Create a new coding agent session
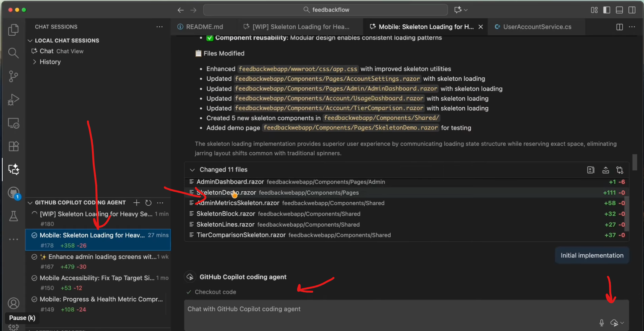 [x=137, y=203]
